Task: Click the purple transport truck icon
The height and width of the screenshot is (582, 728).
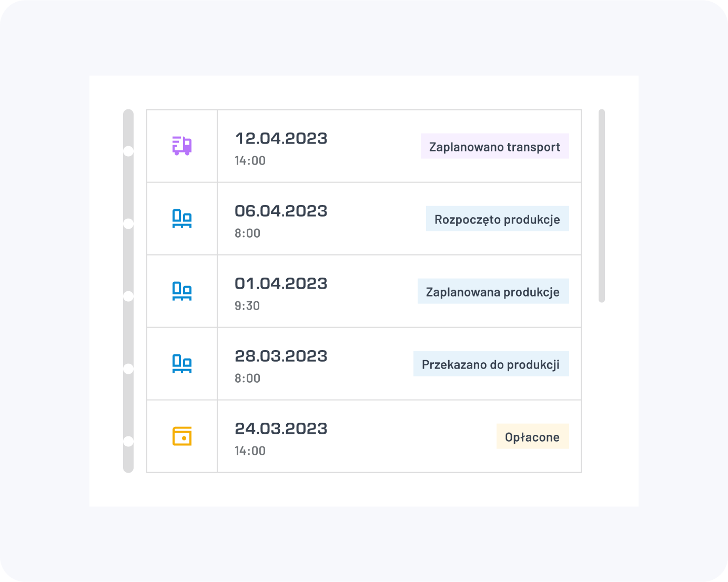Action: (182, 146)
